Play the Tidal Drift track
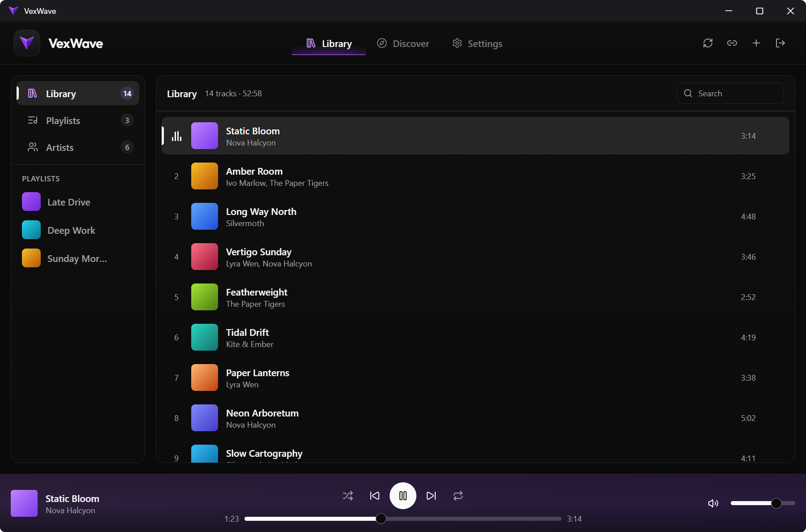Image resolution: width=806 pixels, height=532 pixels. click(475, 337)
